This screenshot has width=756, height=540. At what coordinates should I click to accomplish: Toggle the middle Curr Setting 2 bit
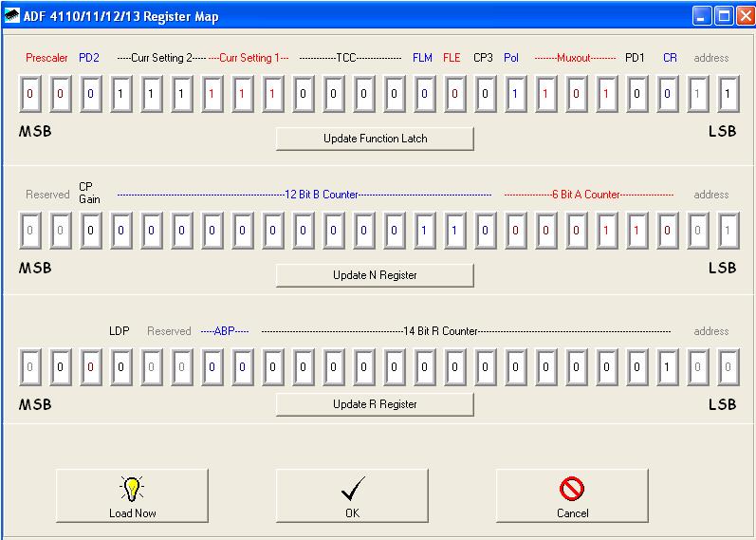pyautogui.click(x=152, y=94)
